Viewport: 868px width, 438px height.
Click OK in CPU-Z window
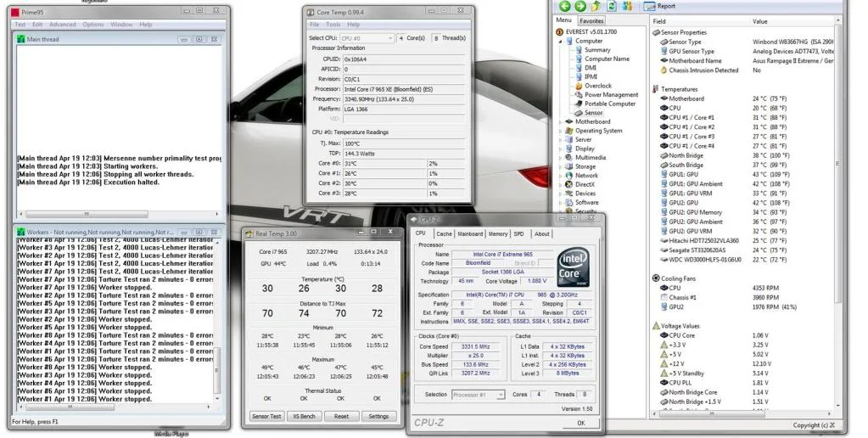[580, 423]
